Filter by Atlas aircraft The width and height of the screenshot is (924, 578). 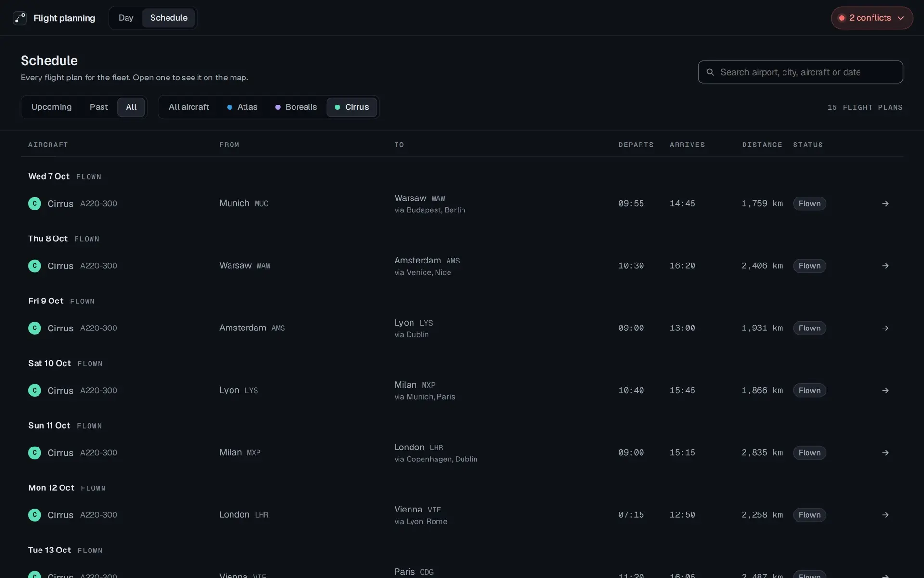click(242, 107)
